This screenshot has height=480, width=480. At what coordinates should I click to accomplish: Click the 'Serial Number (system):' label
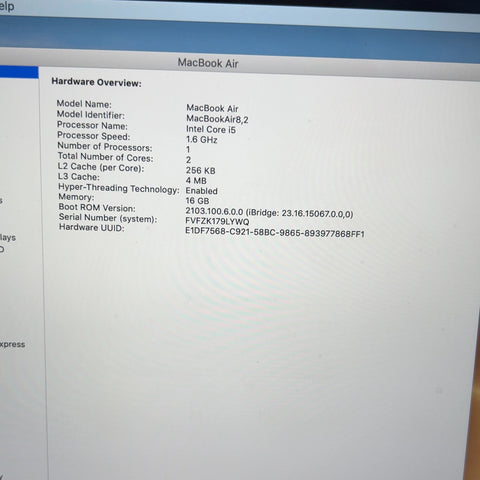click(x=108, y=218)
